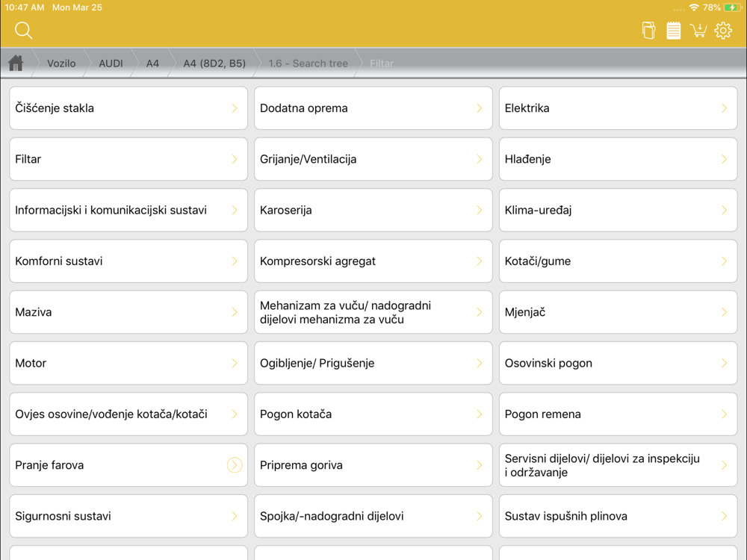Viewport: 747px width, 560px height.
Task: Expand chevron on Pogon remena row
Action: 724,414
